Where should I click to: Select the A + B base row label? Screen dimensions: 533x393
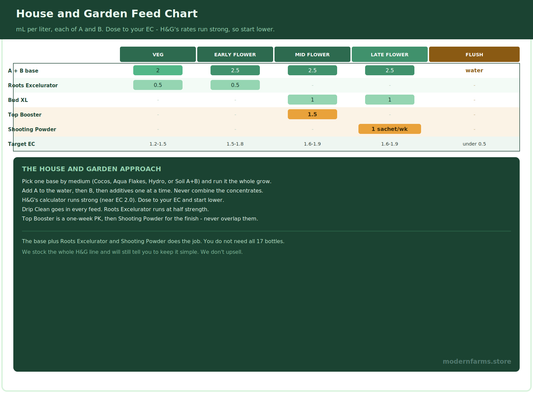click(x=23, y=71)
